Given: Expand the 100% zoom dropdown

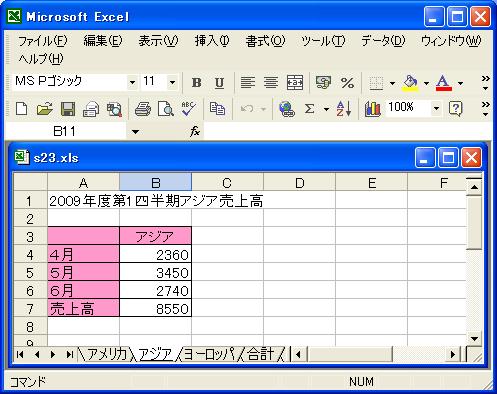Looking at the screenshot, I should [x=436, y=108].
